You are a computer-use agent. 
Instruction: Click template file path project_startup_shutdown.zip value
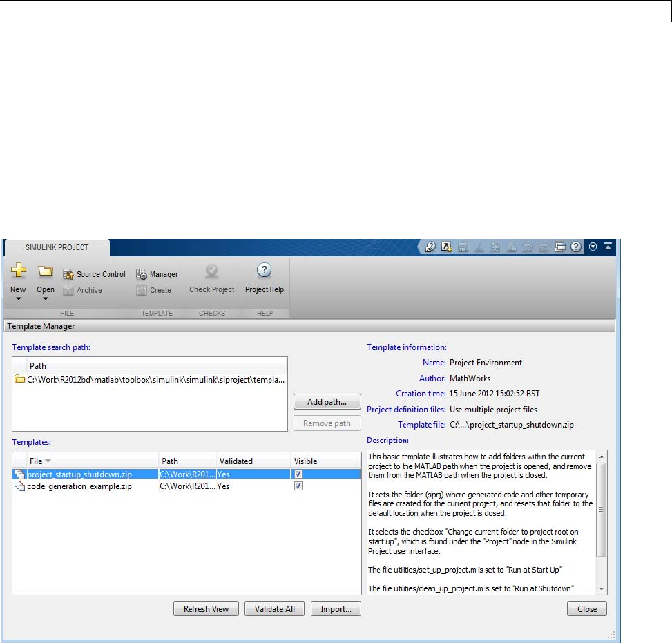coord(511,425)
